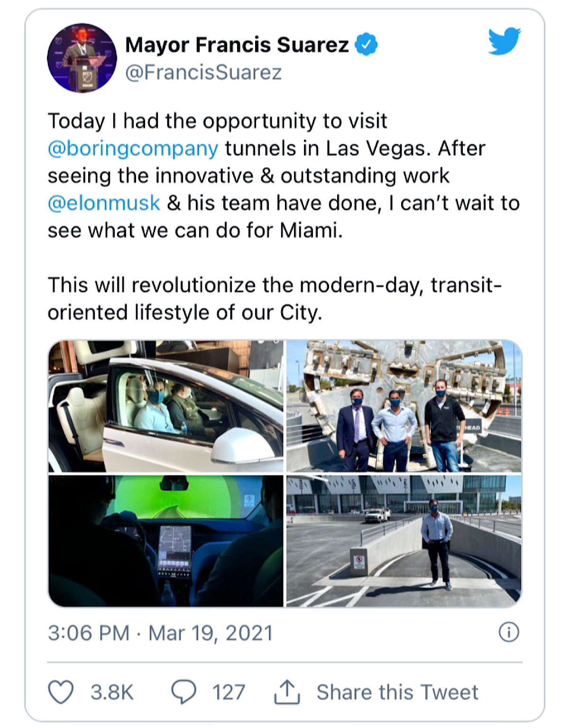Click the Twitter bird logo

505,41
